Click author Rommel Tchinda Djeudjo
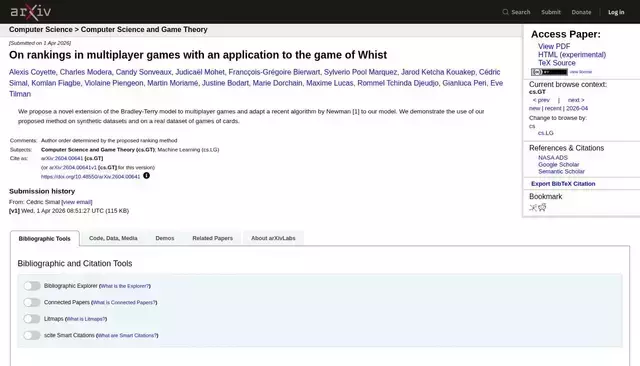 pos(398,83)
